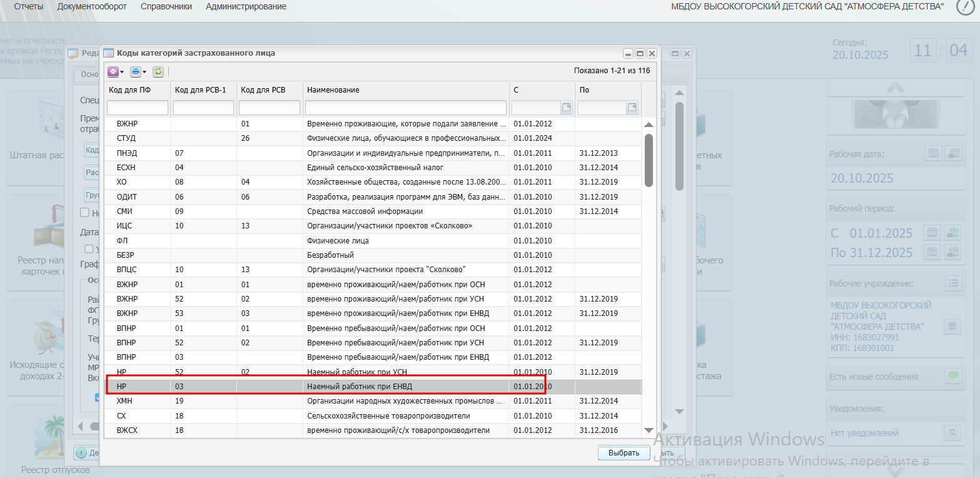
Task: Select the временно проживающий/наем/работник при УСН row
Action: point(373,299)
